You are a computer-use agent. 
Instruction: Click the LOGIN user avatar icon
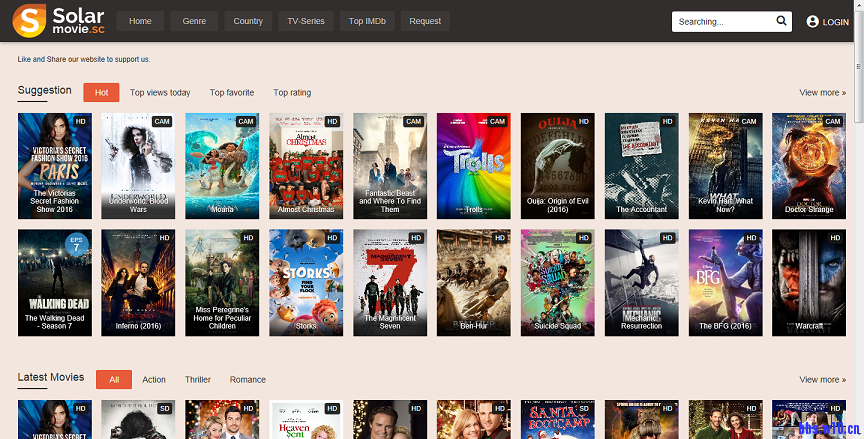click(x=812, y=21)
